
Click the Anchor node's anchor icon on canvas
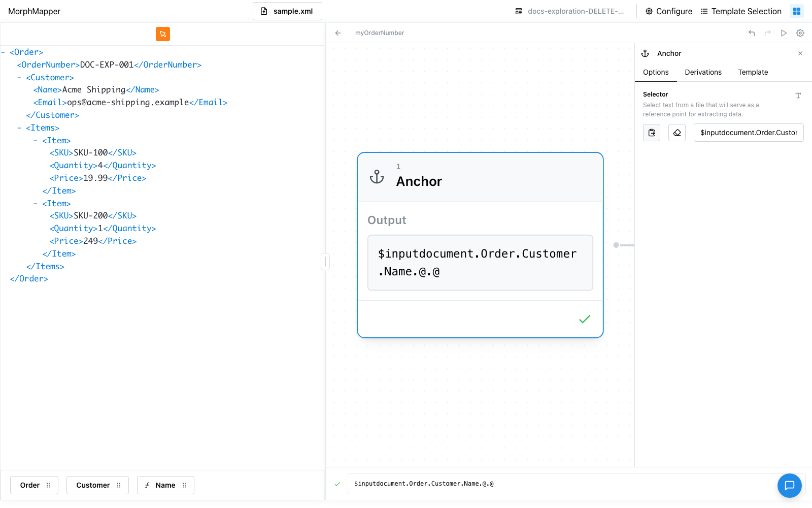pyautogui.click(x=377, y=177)
